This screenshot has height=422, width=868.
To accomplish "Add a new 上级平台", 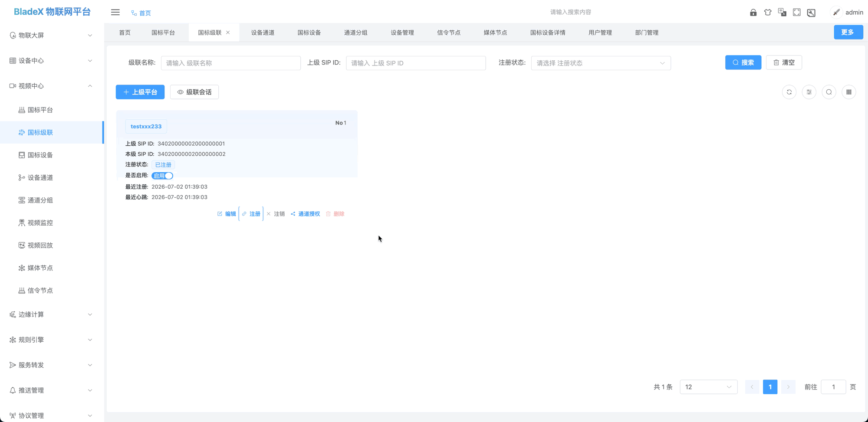I will [140, 92].
